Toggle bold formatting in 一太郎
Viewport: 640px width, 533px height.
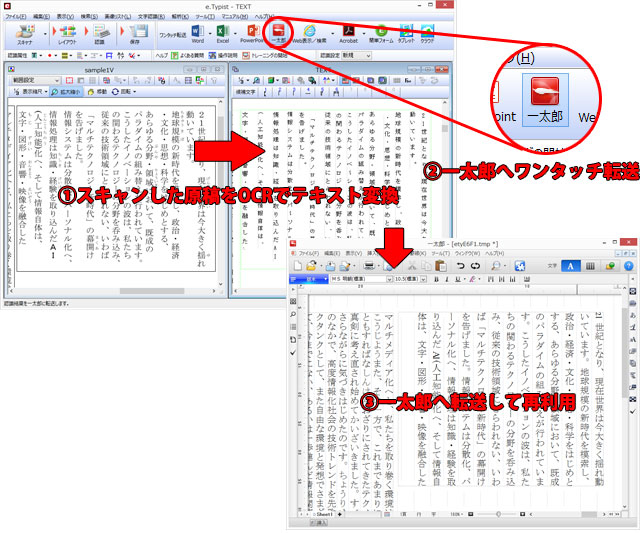point(436,279)
